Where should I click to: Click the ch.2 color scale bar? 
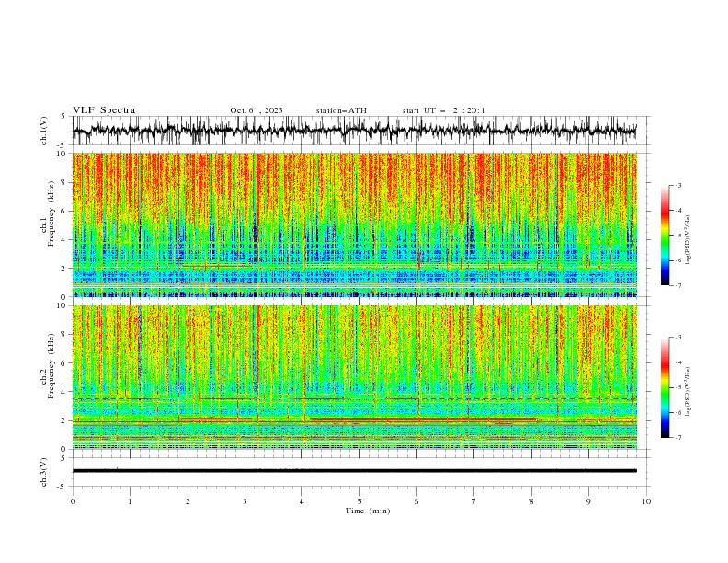pyautogui.click(x=665, y=387)
